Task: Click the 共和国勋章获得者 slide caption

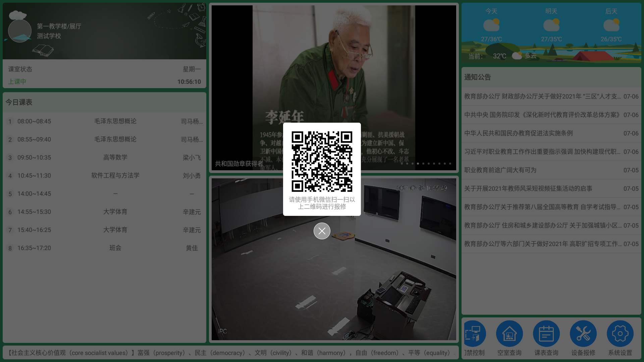Action: click(239, 164)
